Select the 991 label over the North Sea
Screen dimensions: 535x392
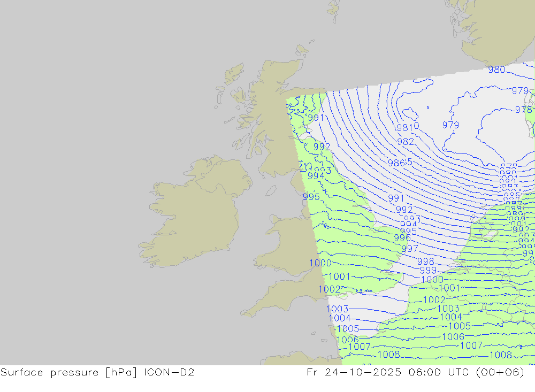tap(396, 198)
